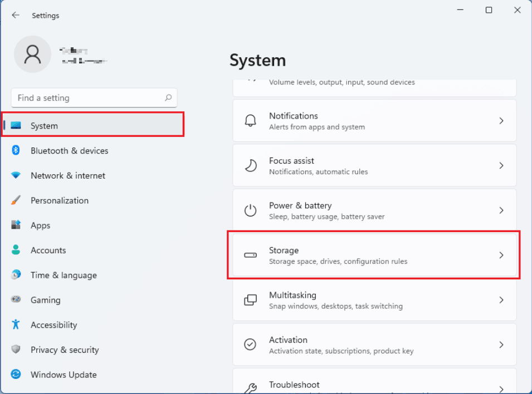Click the Privacy & security shield icon
The height and width of the screenshot is (394, 532).
pos(16,349)
